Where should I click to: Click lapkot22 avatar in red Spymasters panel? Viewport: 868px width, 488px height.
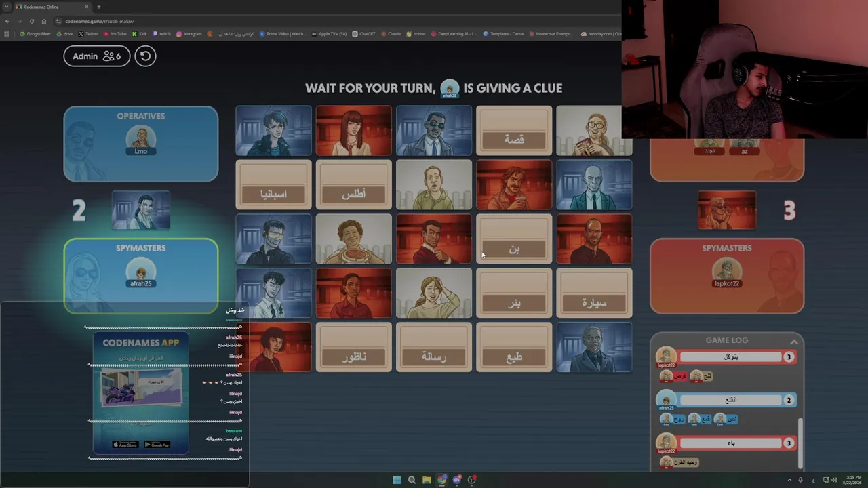click(727, 271)
